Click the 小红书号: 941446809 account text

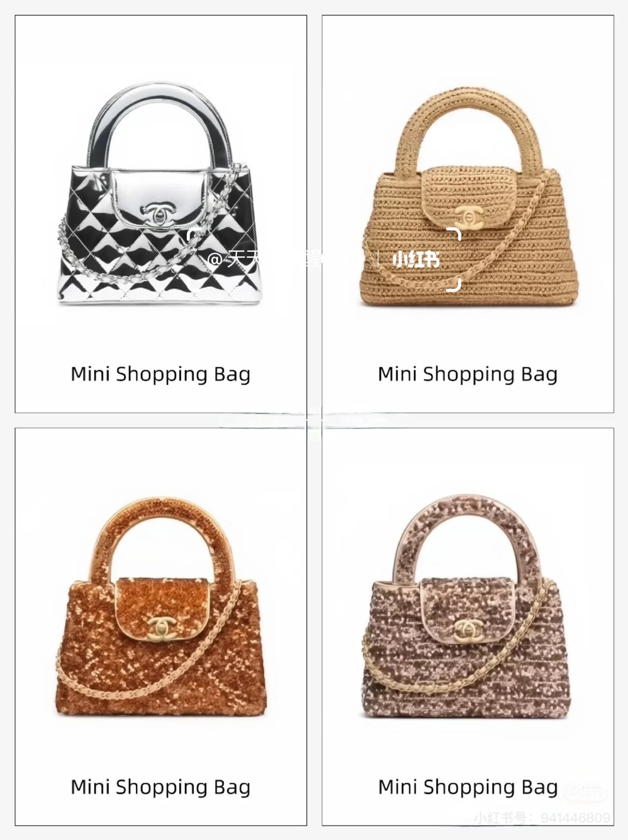tap(542, 818)
